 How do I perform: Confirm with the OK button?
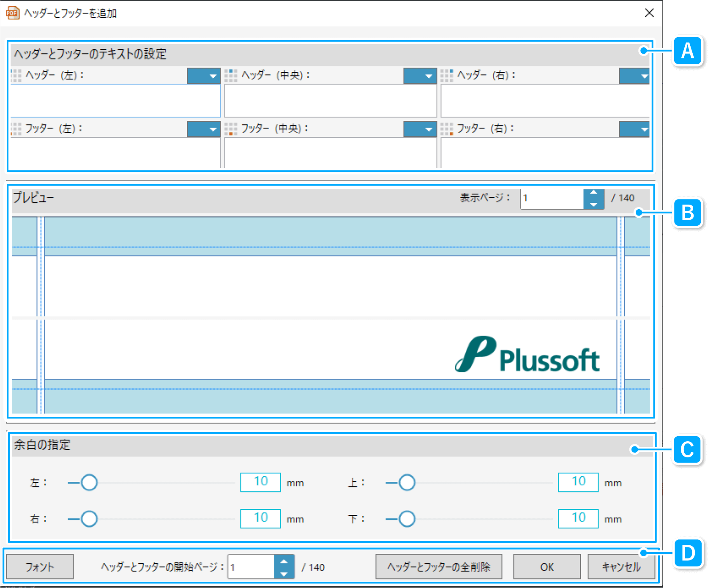547,567
